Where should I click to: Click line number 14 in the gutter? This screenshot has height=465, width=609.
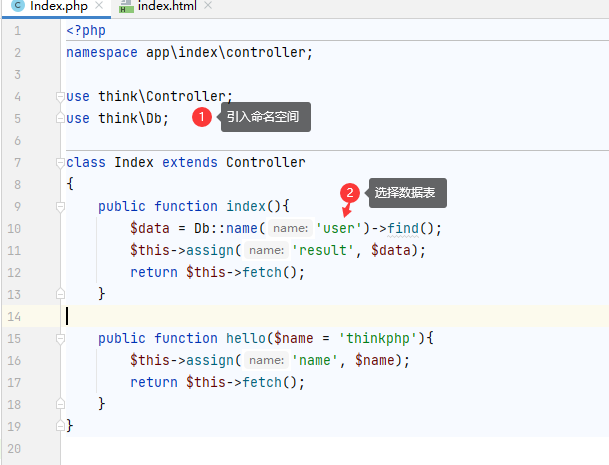18,316
